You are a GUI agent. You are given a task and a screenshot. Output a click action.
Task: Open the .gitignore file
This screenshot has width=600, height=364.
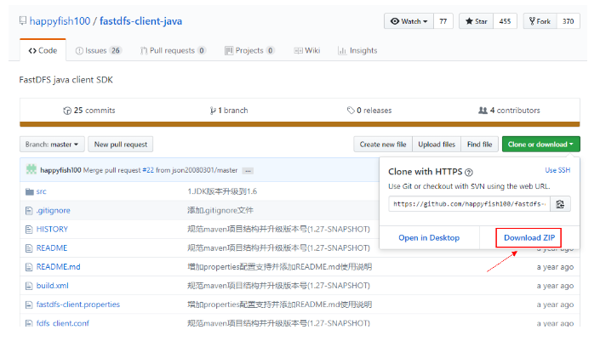[x=53, y=210]
